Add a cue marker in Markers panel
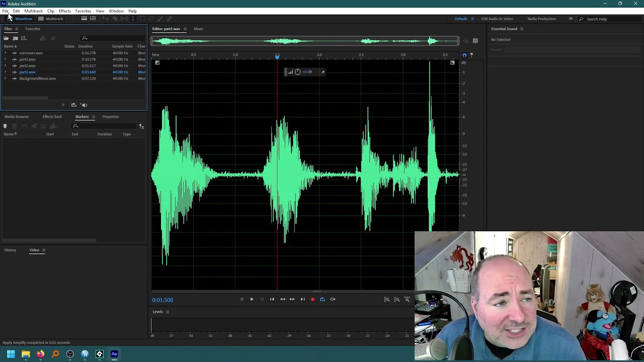Screen dimensions: 644x362 tap(5, 126)
